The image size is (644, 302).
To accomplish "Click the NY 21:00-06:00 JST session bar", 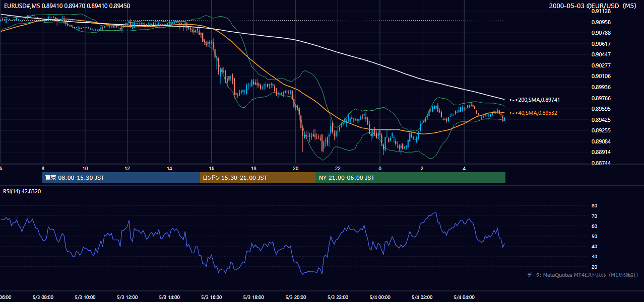I will (411, 178).
